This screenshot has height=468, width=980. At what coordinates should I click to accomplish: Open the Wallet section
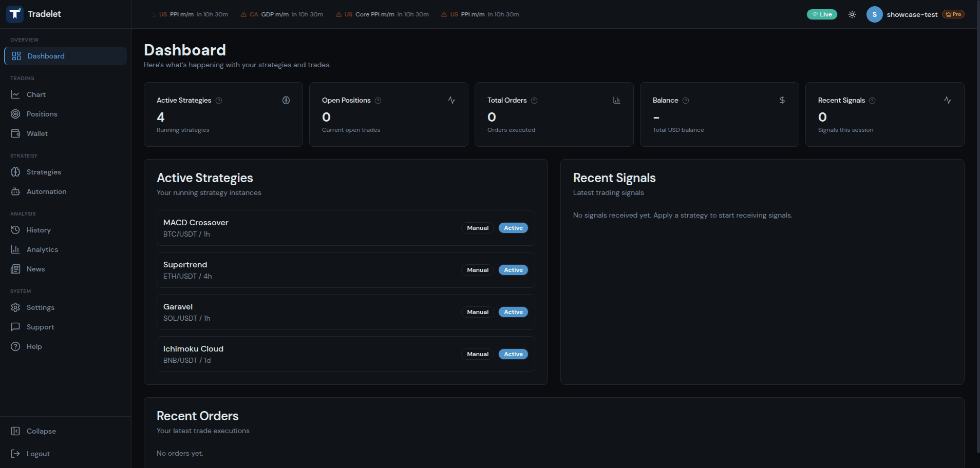[x=37, y=133]
